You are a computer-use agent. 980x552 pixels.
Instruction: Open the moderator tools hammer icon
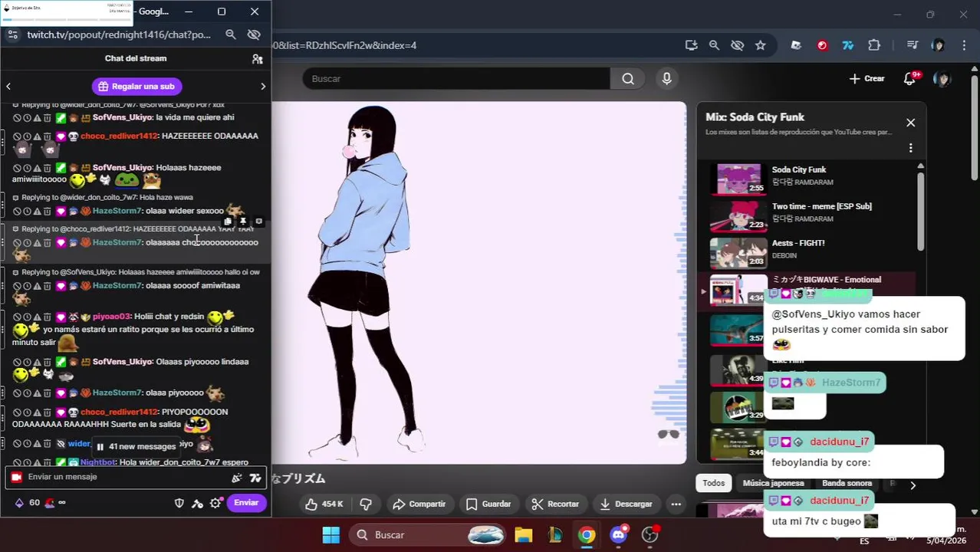(198, 504)
